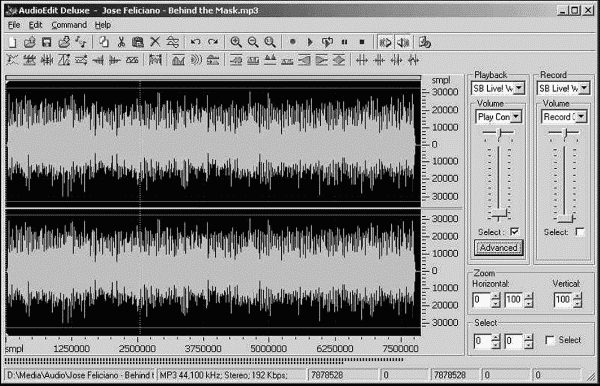Create a new file with the blank page icon
This screenshot has height=386, width=600.
point(13,42)
